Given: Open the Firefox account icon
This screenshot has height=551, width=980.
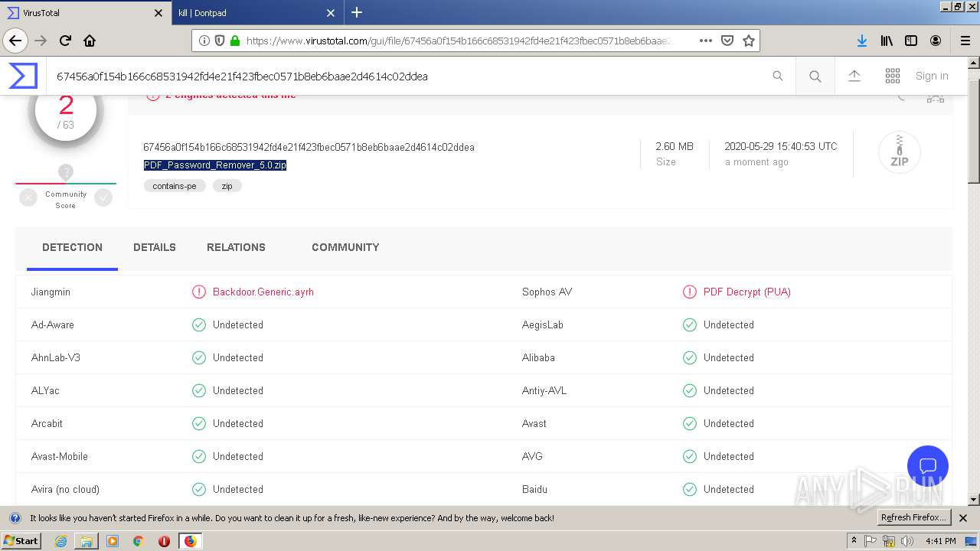Looking at the screenshot, I should click(936, 41).
